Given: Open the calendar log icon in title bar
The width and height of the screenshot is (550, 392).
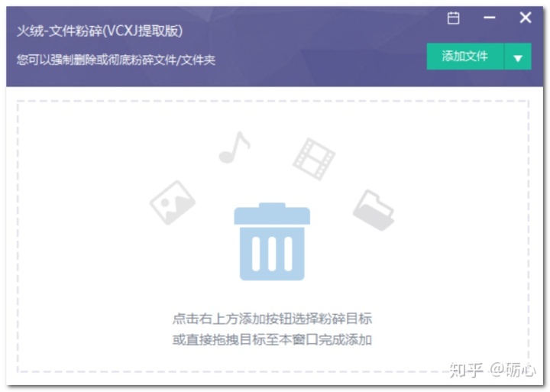Looking at the screenshot, I should (x=453, y=18).
